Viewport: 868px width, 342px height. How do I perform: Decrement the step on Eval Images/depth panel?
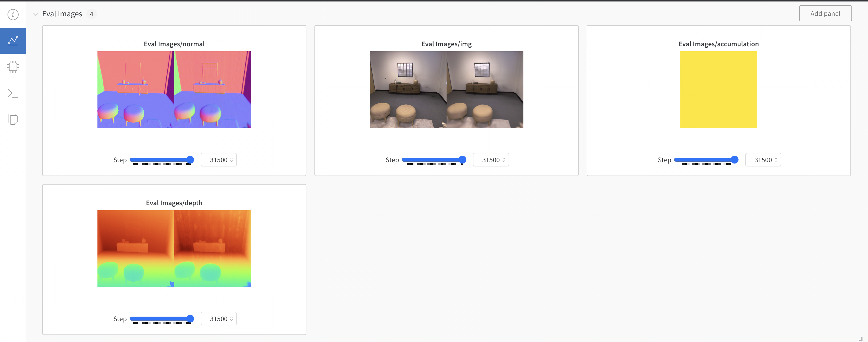(232, 320)
